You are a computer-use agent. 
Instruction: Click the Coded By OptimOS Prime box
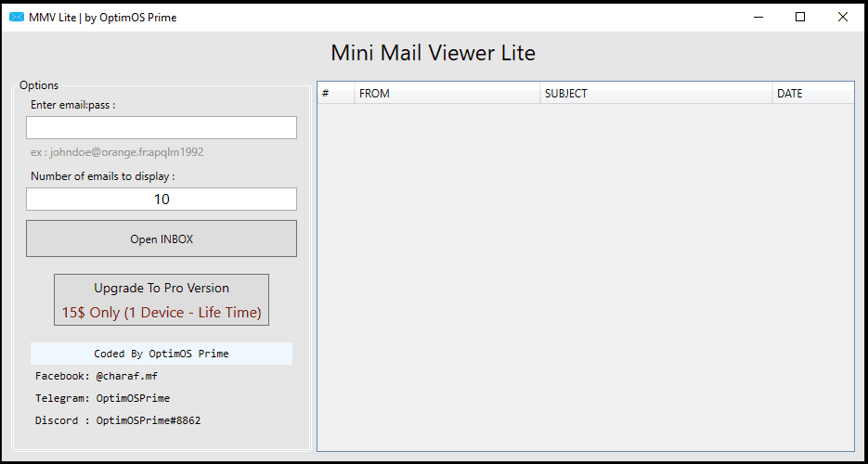[162, 354]
